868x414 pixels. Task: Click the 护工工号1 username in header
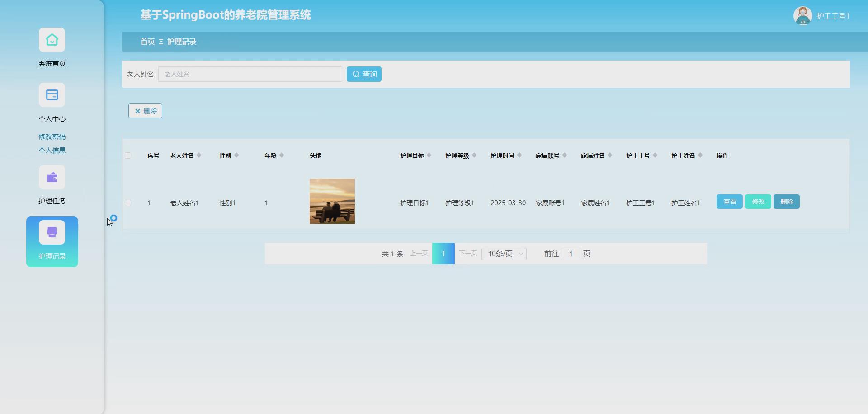click(x=833, y=16)
